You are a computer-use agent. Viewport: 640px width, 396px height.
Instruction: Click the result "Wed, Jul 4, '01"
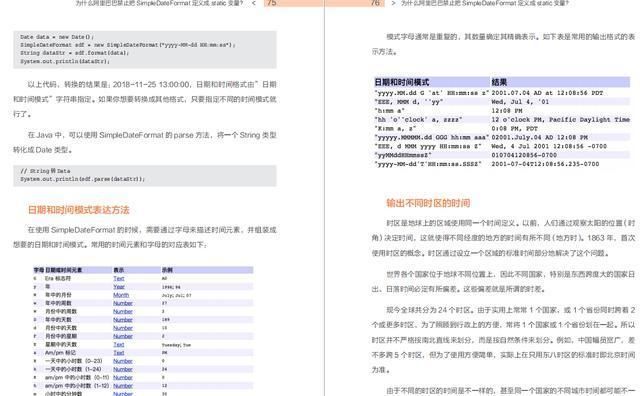[520, 102]
